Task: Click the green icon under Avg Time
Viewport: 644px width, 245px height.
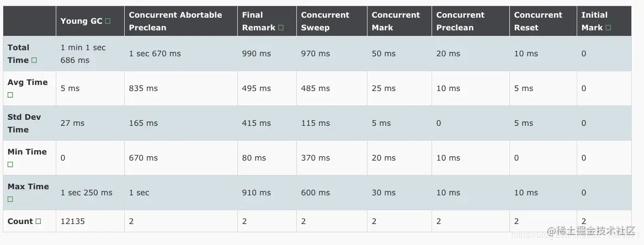Action: [x=10, y=95]
